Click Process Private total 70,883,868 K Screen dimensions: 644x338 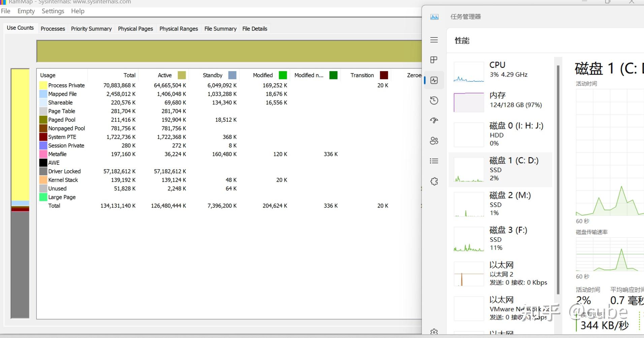119,85
